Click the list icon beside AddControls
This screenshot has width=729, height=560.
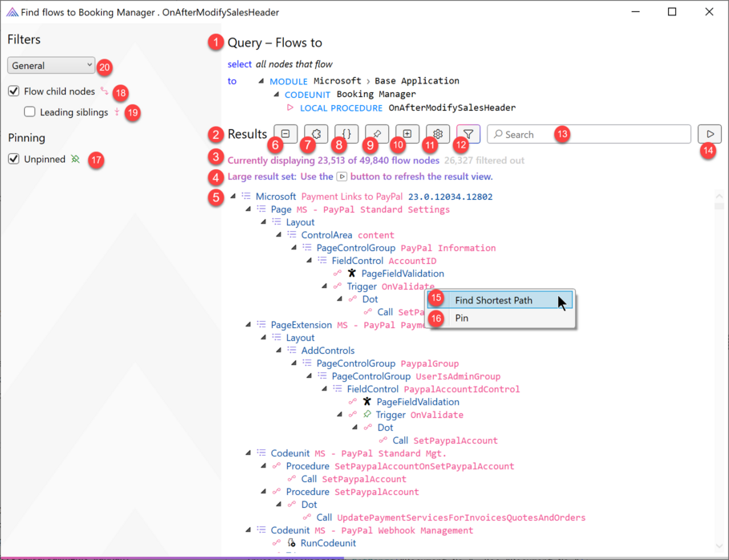point(291,351)
